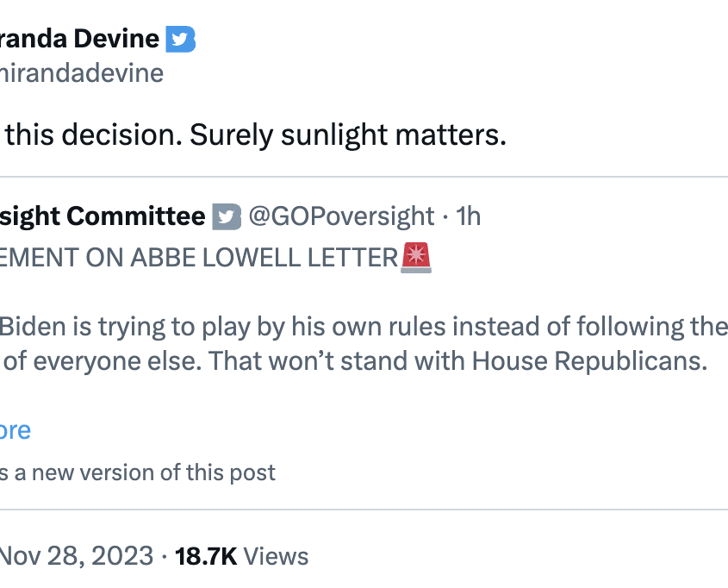Click the Oversight Committee's gray verified badge

(x=227, y=216)
